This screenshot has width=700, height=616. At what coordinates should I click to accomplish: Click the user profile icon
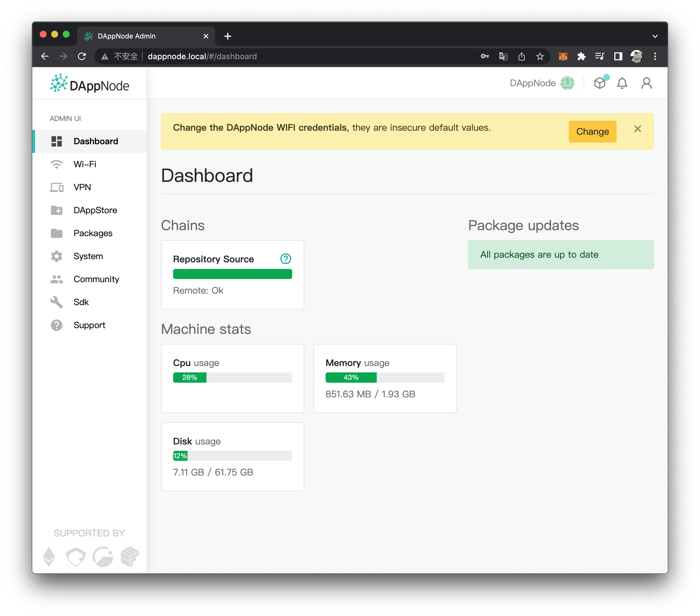(647, 83)
